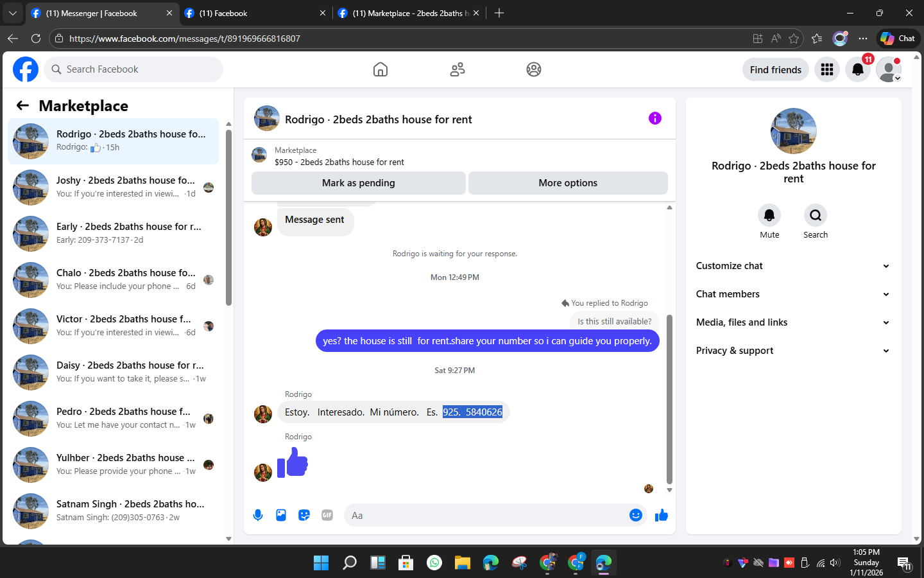Open the Favorites list icon
Screen dimensions: 924x578
coord(817,39)
